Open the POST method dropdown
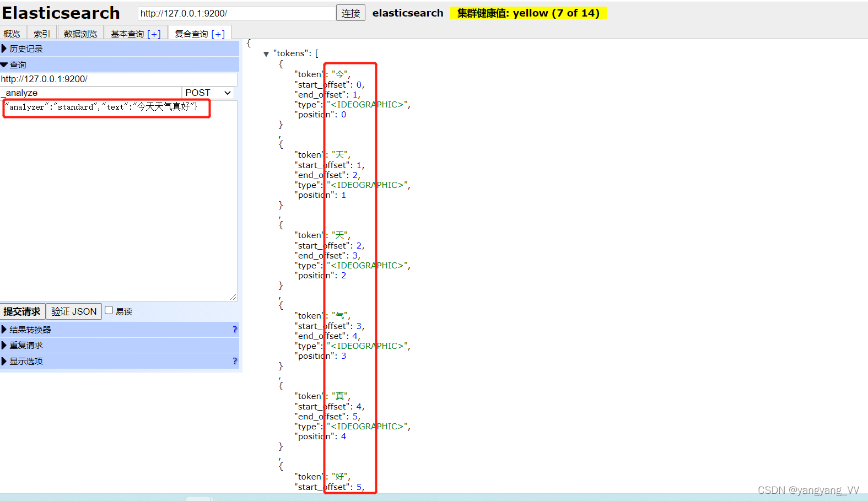Screen dimensions: 868x501 (208, 93)
